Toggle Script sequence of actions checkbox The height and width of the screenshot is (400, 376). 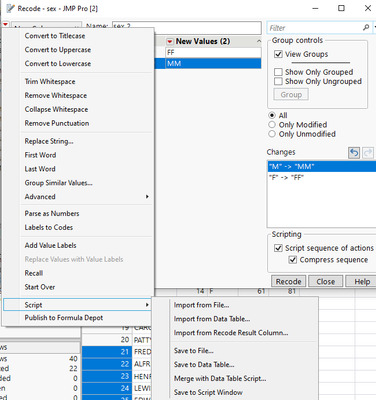[x=278, y=248]
